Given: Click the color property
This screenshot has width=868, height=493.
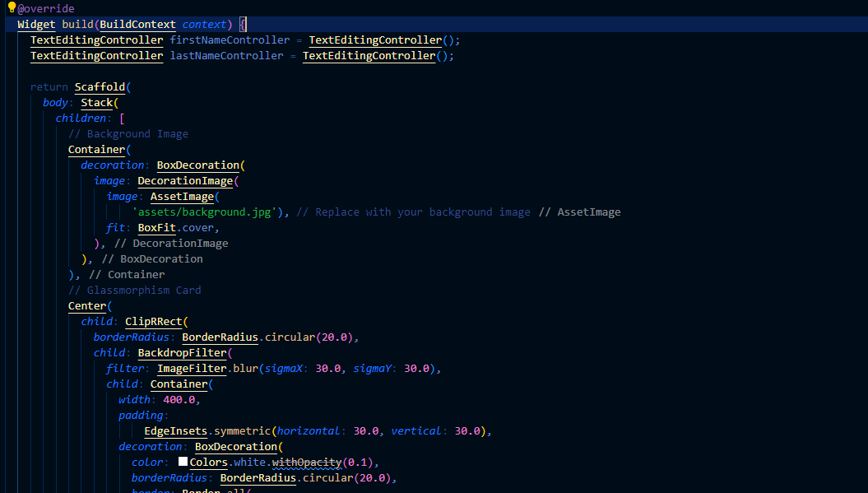Looking at the screenshot, I should click(x=147, y=462).
